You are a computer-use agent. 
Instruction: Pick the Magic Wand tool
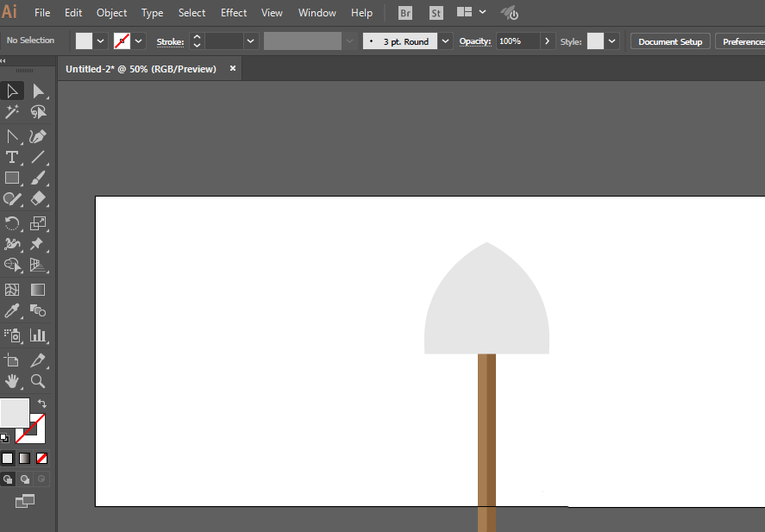(12, 112)
